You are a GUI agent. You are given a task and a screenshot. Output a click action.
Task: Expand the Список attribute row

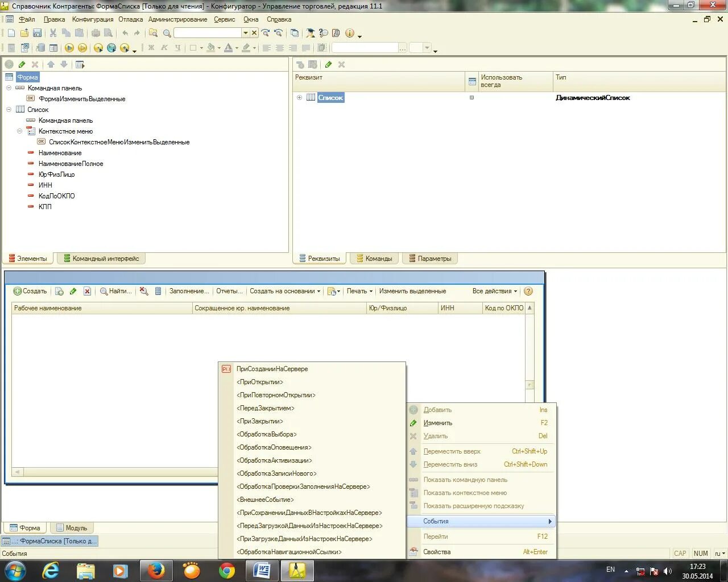[299, 98]
